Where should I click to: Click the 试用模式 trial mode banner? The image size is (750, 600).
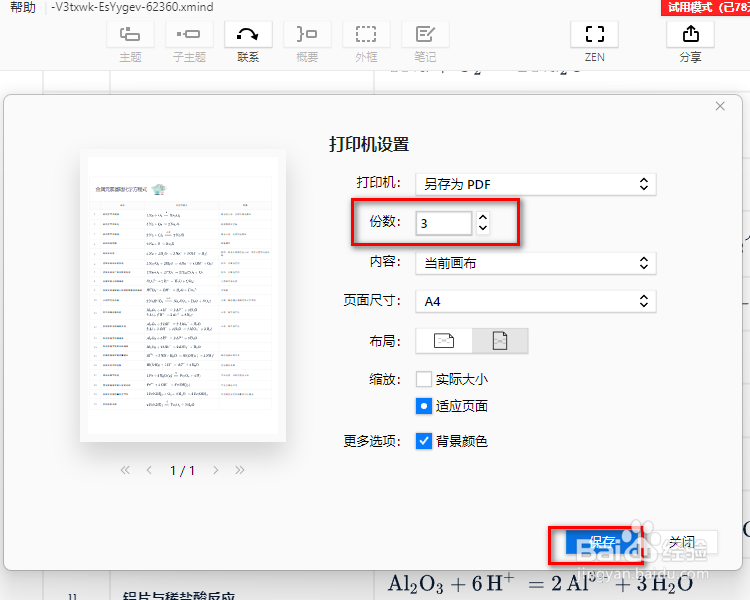click(706, 7)
